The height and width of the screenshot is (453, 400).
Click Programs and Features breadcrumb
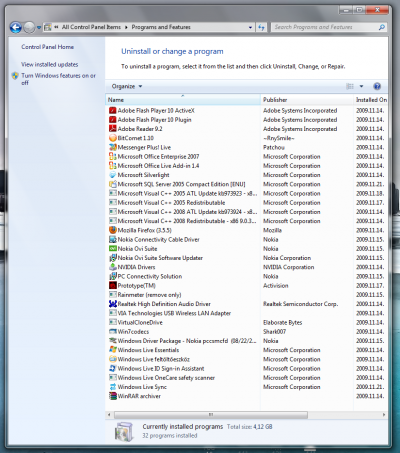[x=161, y=27]
